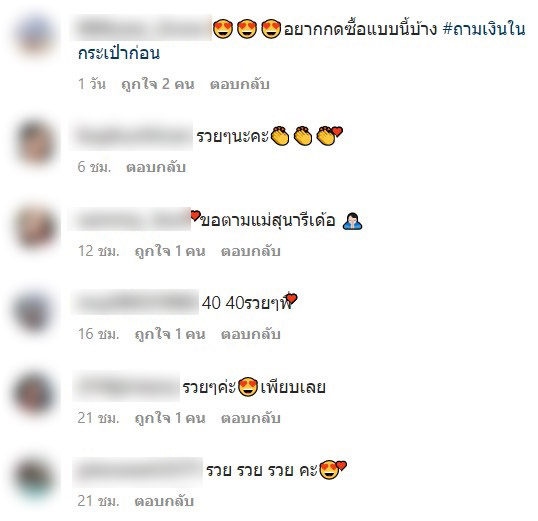Click the blurred username on the 'รวยๆนะคะ' comment

[x=131, y=136]
